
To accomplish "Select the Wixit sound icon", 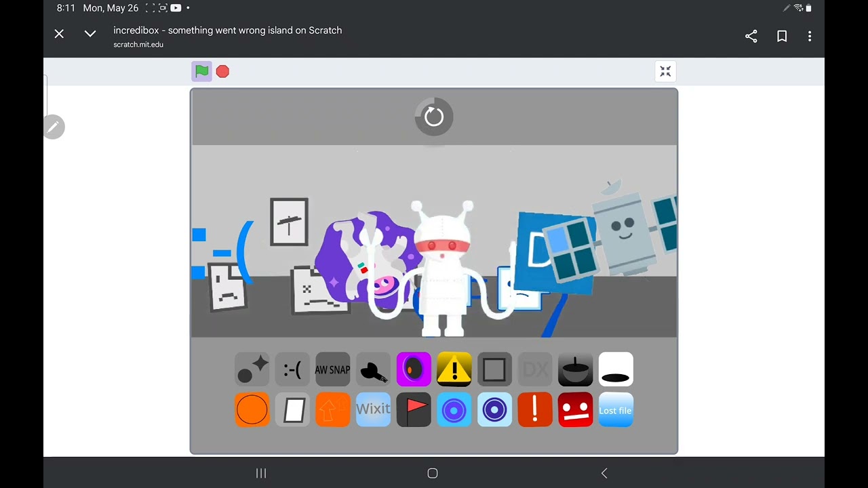I will tap(373, 410).
